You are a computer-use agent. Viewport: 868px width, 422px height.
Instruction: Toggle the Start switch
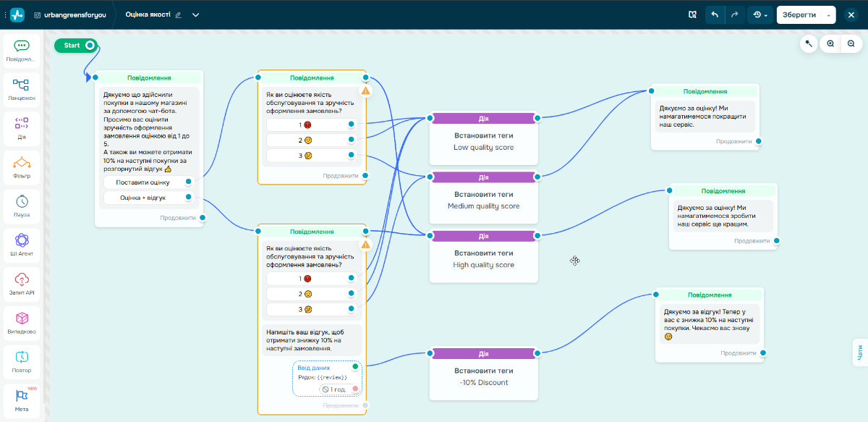click(90, 46)
